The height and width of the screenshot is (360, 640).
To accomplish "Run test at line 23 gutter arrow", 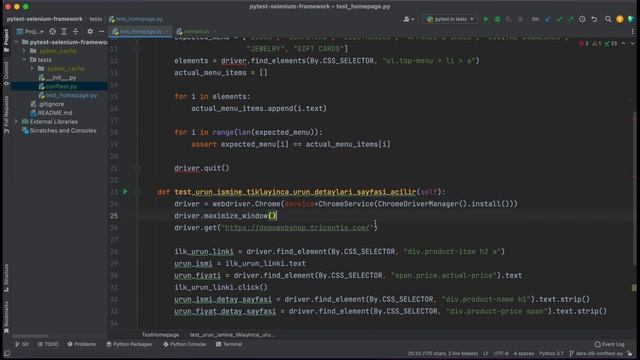I will (x=125, y=191).
